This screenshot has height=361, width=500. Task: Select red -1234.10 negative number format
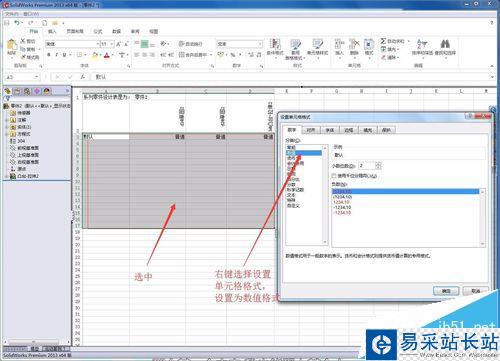point(342,213)
